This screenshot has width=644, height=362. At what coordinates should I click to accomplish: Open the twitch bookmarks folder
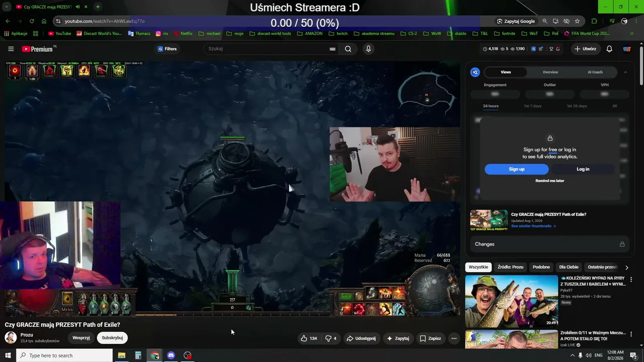point(338,34)
